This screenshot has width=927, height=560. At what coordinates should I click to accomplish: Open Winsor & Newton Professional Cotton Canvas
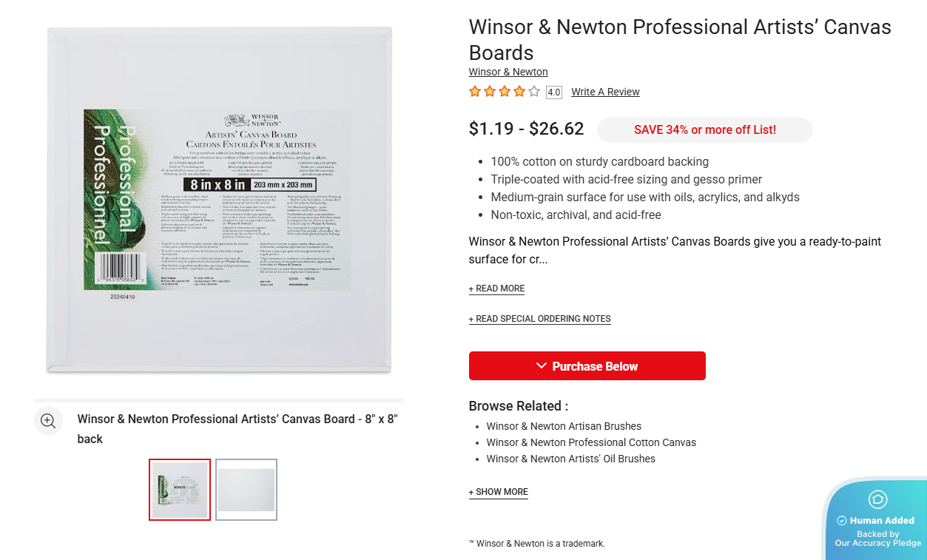(x=591, y=442)
